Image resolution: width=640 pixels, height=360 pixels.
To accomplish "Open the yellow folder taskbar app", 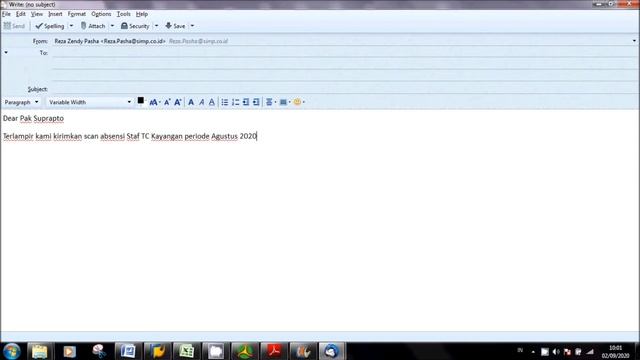I will (x=157, y=351).
